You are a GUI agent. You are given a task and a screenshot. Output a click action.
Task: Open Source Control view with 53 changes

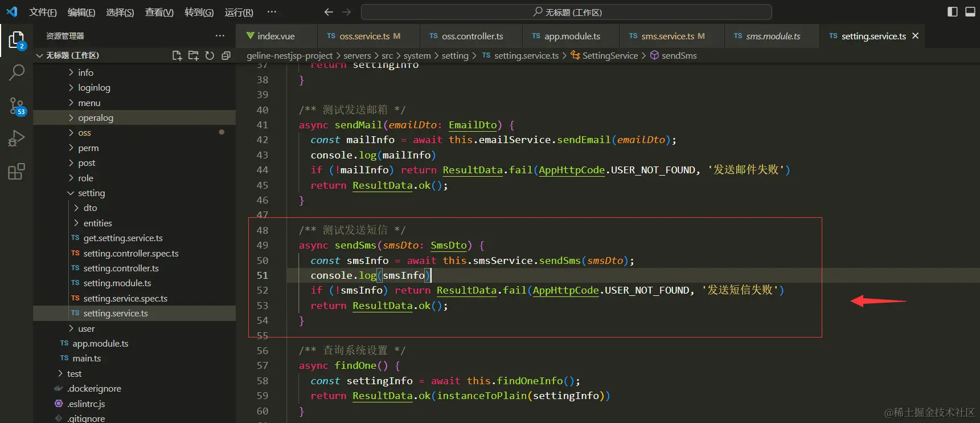point(17,106)
